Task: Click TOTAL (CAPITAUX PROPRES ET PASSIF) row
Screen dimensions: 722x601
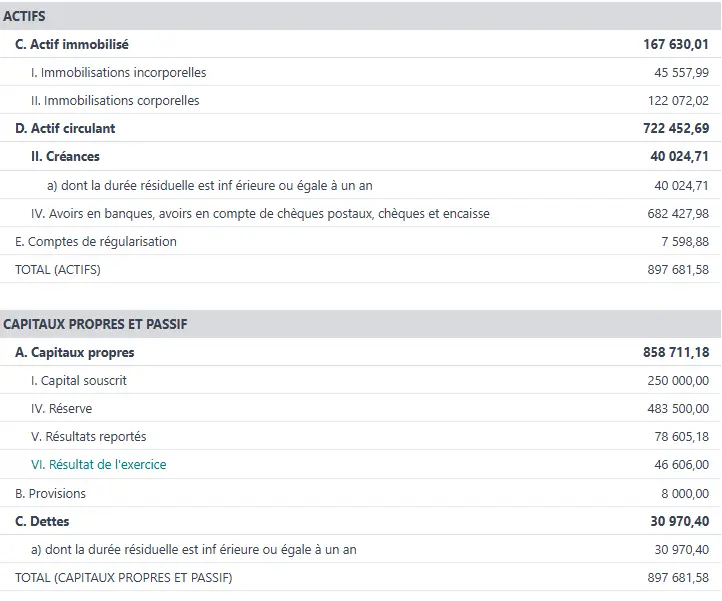Action: tap(123, 578)
